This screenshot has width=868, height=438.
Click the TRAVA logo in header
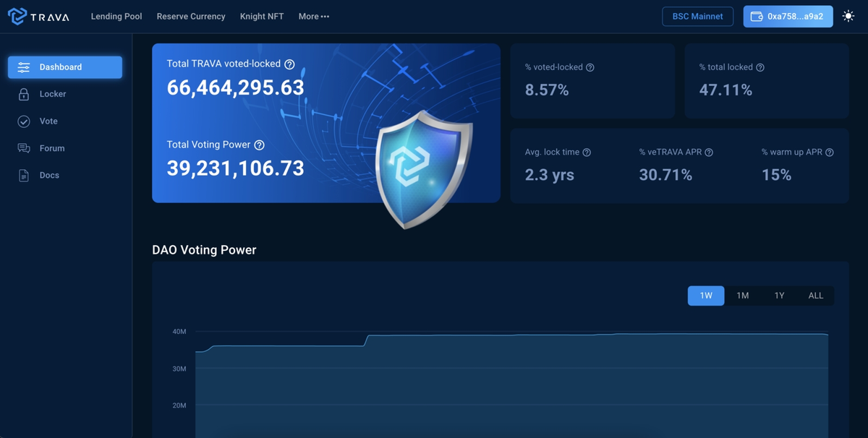[38, 16]
